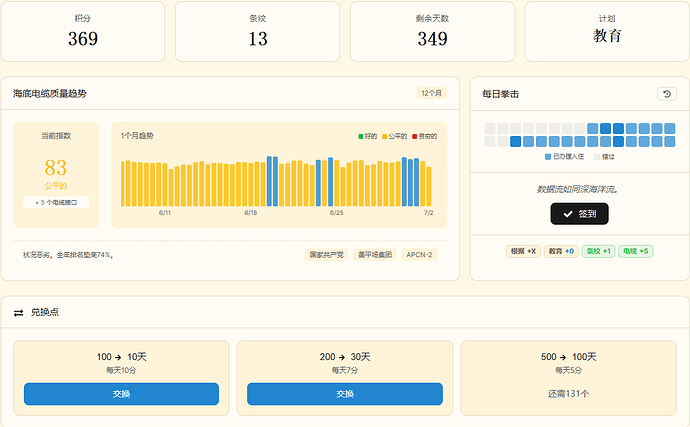Click the 根据 +X reward chip

523,251
